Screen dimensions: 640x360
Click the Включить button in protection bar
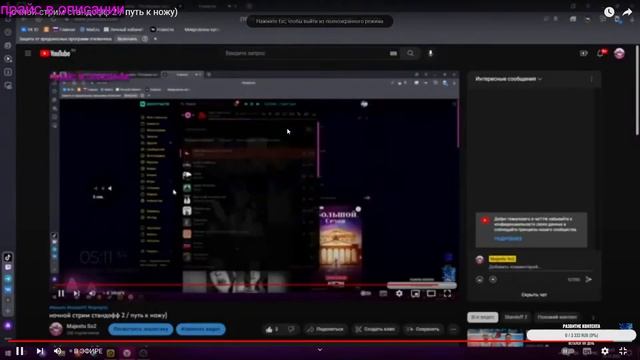(127, 39)
